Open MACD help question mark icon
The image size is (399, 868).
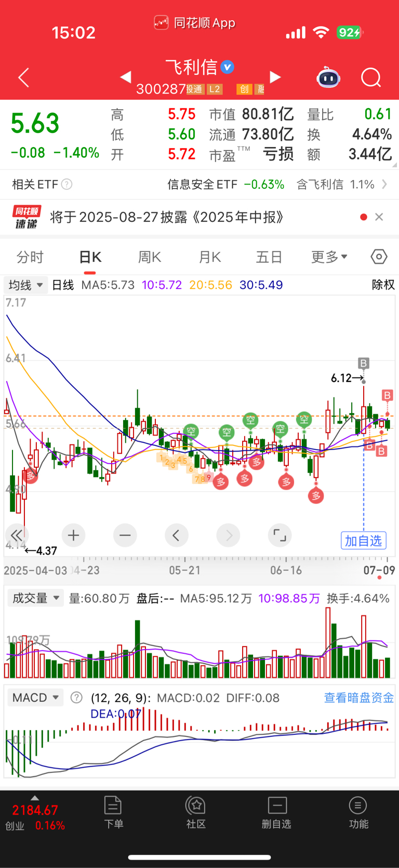pyautogui.click(x=76, y=698)
